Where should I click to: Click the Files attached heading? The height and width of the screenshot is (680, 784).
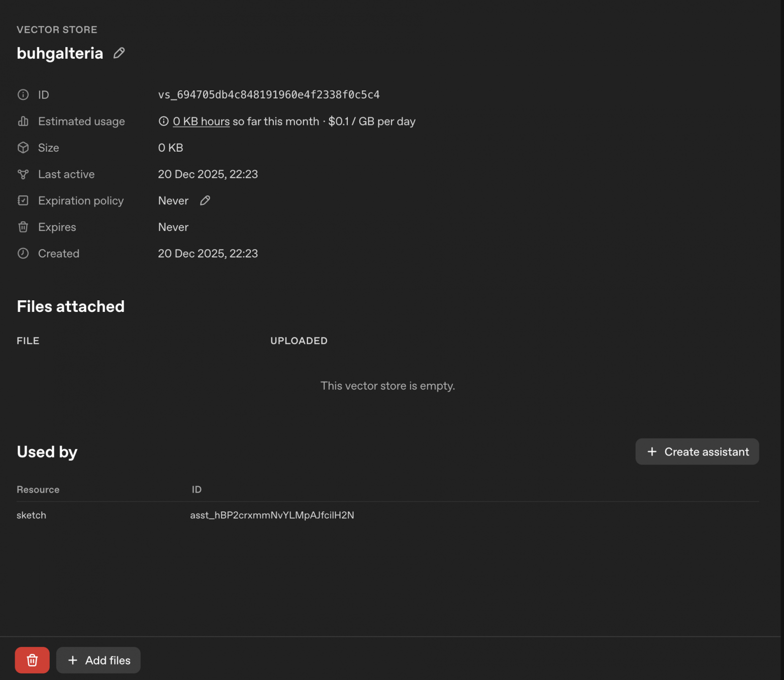click(x=71, y=306)
